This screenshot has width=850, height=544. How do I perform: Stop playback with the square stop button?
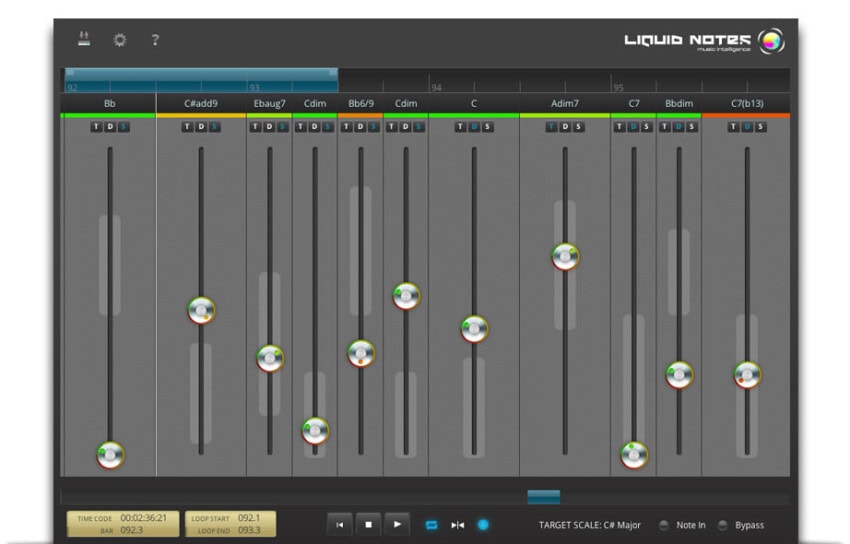pos(369,524)
